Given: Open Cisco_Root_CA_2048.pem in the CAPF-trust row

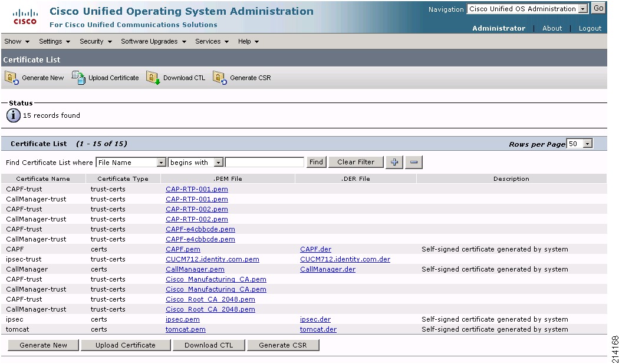Looking at the screenshot, I should (x=210, y=299).
